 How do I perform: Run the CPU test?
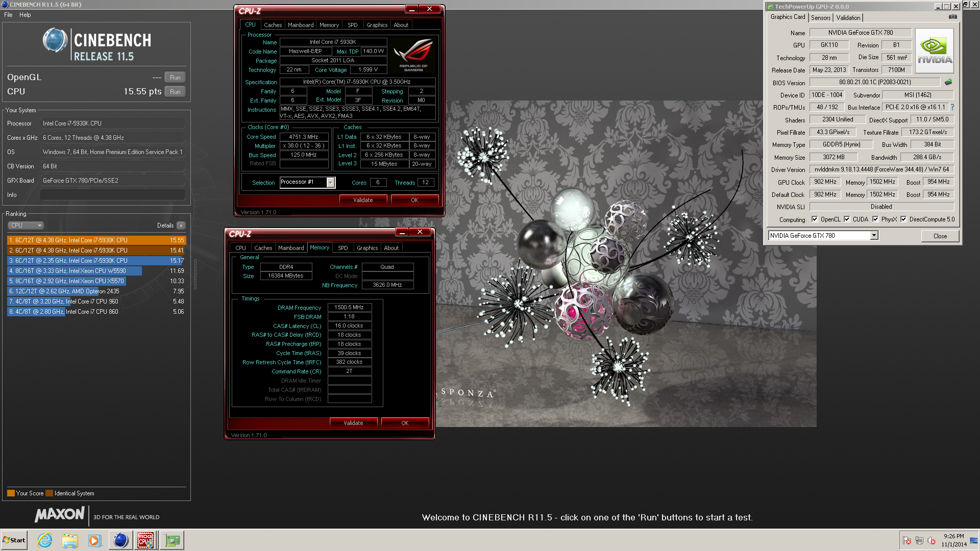pyautogui.click(x=175, y=92)
